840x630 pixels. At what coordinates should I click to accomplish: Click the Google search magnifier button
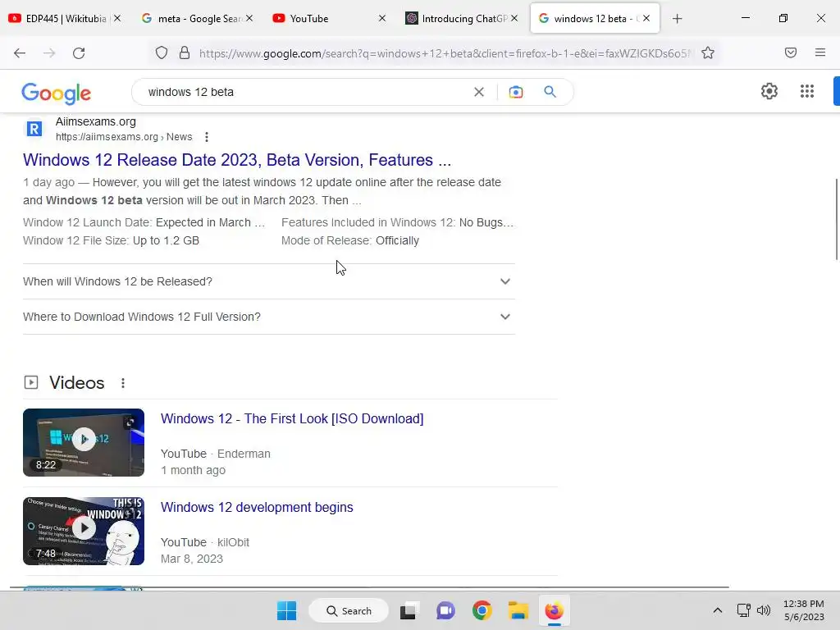click(x=550, y=92)
